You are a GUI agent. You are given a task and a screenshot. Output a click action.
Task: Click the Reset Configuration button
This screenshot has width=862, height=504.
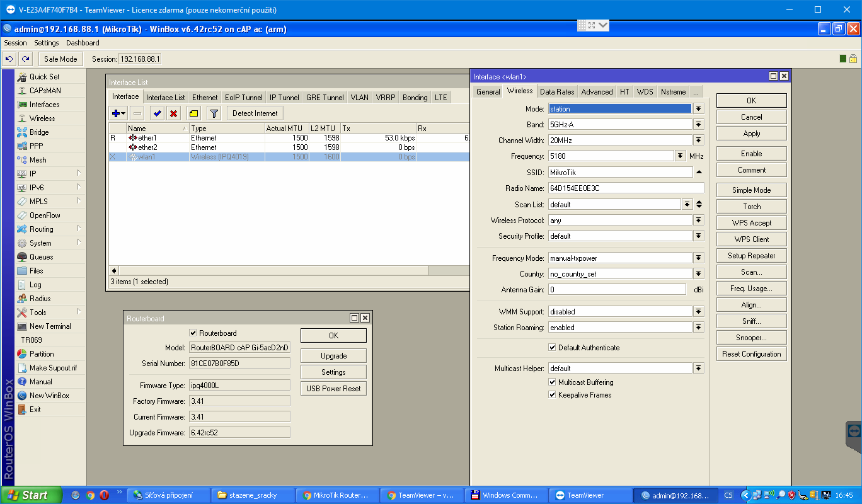[x=752, y=354]
